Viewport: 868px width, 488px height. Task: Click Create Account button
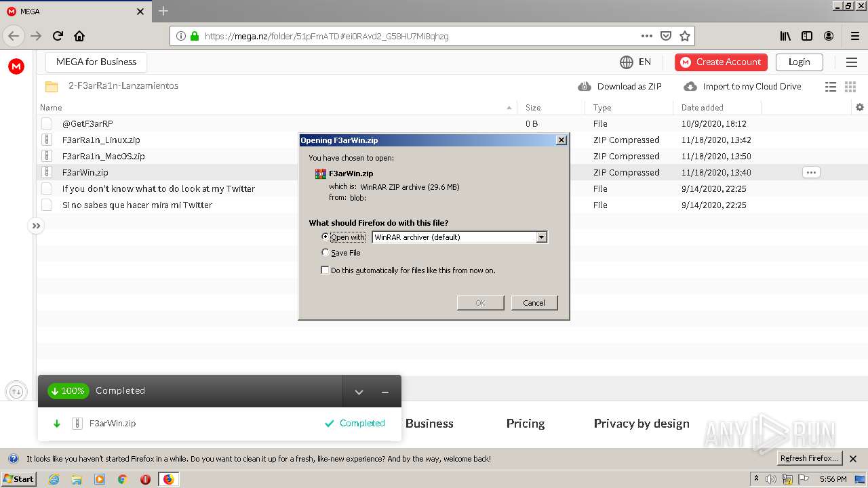(x=721, y=62)
